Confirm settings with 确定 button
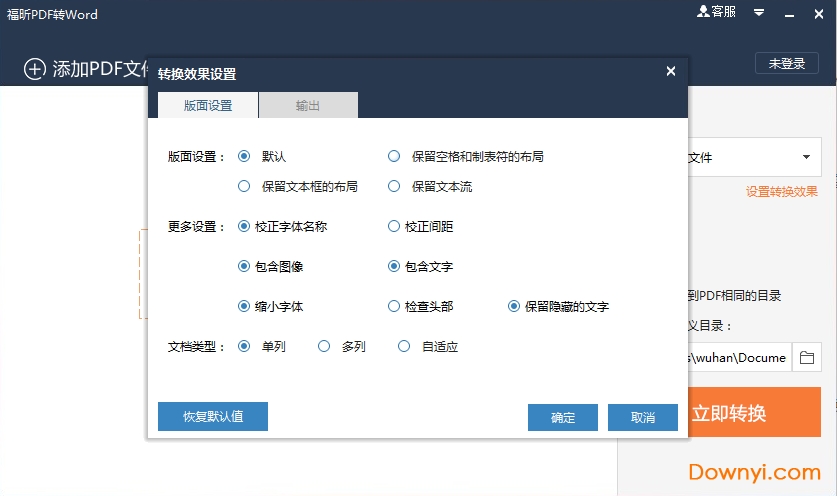The width and height of the screenshot is (837, 496). pyautogui.click(x=563, y=417)
